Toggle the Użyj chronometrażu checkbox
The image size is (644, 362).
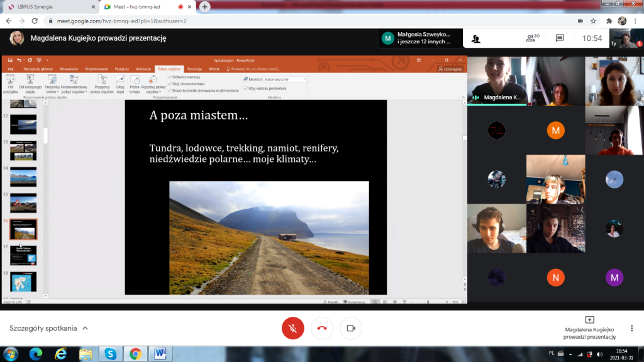click(x=170, y=83)
